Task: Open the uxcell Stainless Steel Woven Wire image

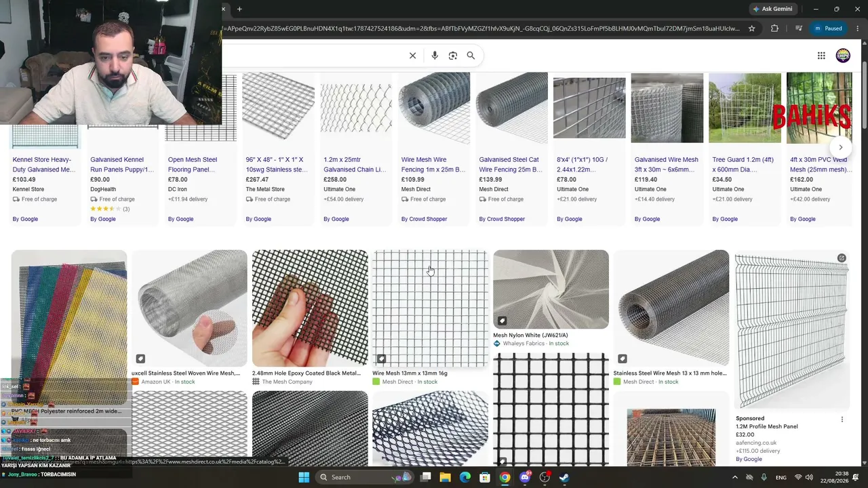Action: (189, 308)
